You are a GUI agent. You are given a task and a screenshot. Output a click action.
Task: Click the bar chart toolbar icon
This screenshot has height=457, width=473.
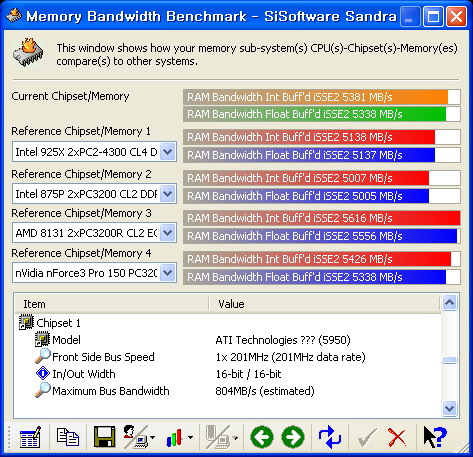point(174,437)
